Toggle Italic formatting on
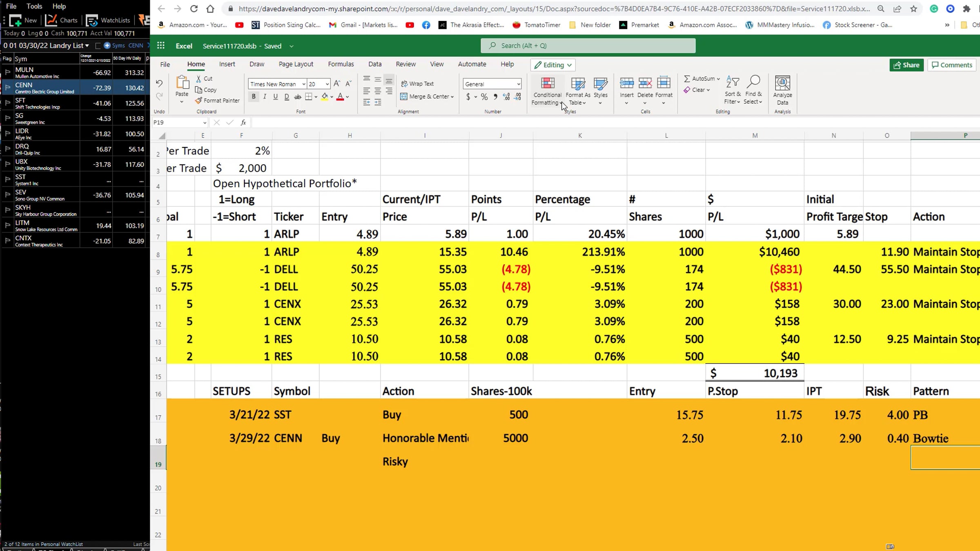 (x=265, y=97)
